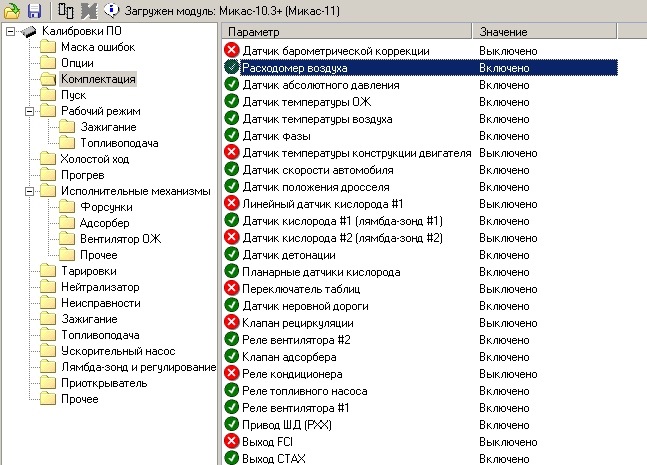
Task: Open the Холостой ход folder
Action: pyautogui.click(x=95, y=159)
